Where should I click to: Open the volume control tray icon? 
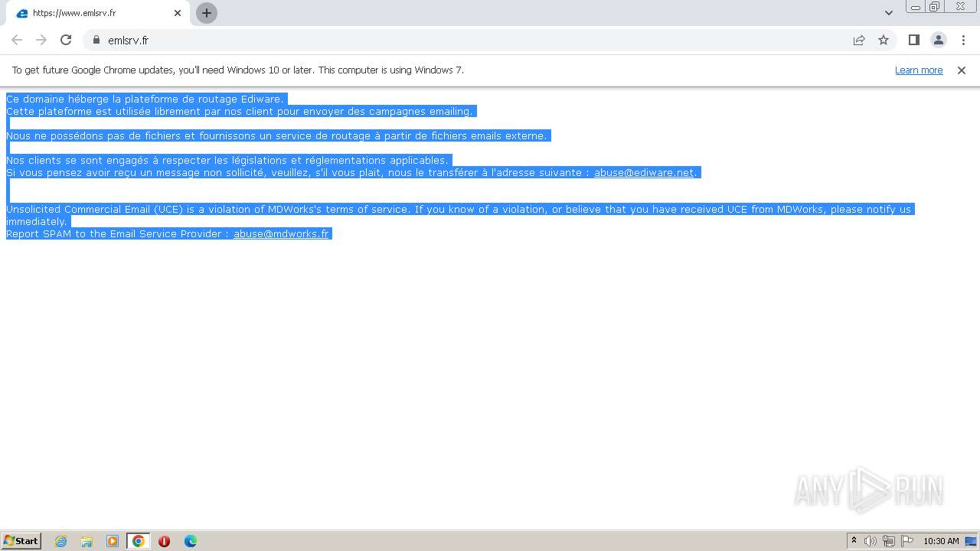[871, 541]
